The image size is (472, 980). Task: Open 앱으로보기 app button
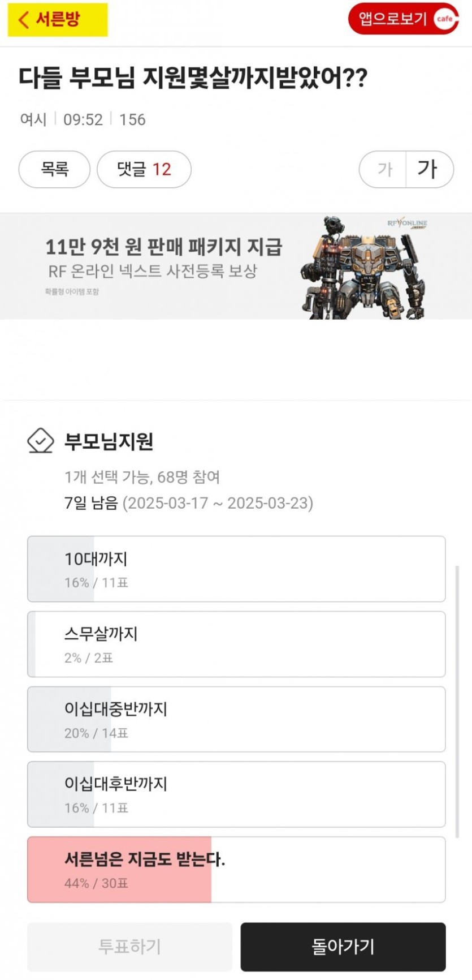(x=393, y=19)
